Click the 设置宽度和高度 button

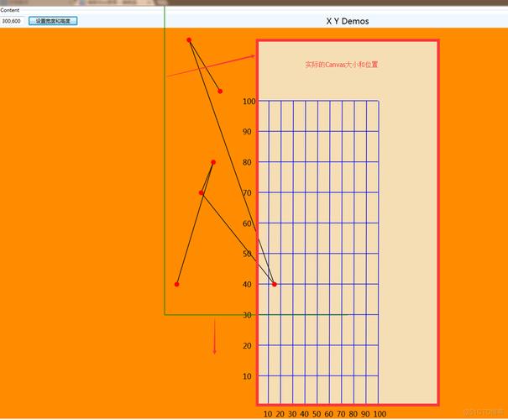point(53,20)
